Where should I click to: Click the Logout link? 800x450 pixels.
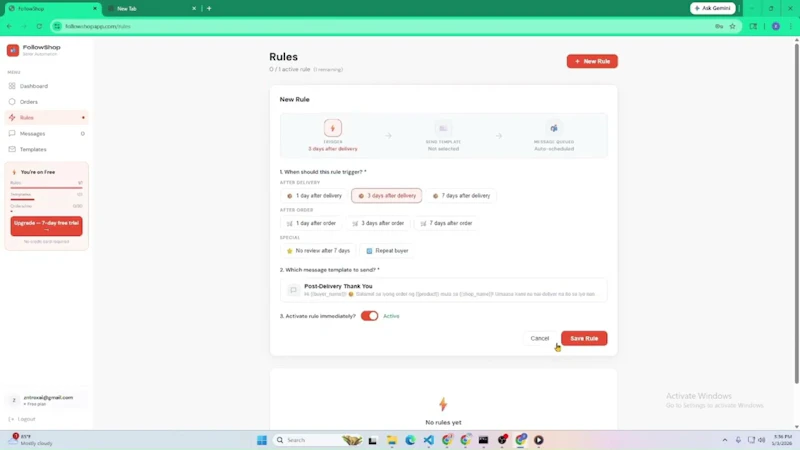point(22,419)
